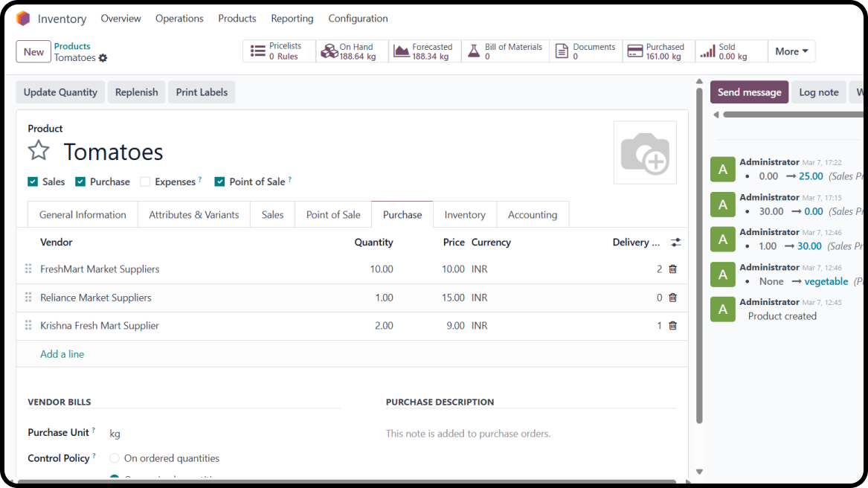868x488 pixels.
Task: Open column settings icon in vendor table
Action: [675, 243]
